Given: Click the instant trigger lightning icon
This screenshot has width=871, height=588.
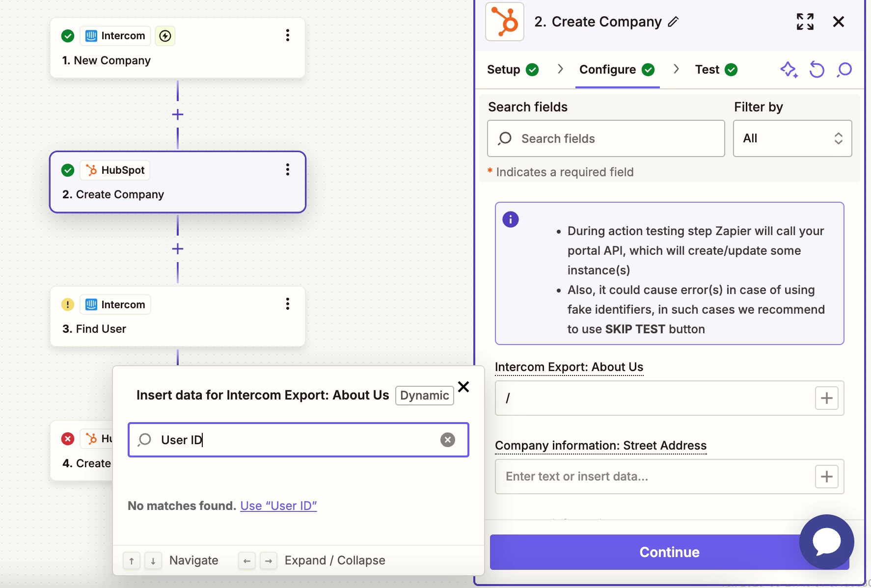Looking at the screenshot, I should (x=165, y=36).
